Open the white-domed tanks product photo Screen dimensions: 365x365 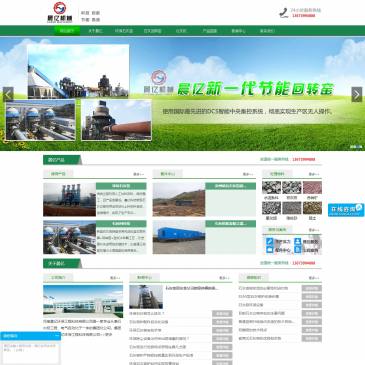(x=69, y=237)
